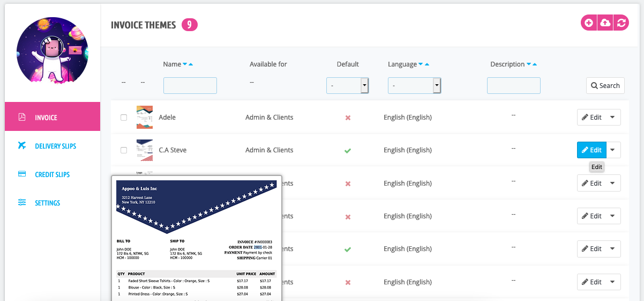Sort Description column ascending arrow
Image resolution: width=644 pixels, height=301 pixels.
click(535, 64)
